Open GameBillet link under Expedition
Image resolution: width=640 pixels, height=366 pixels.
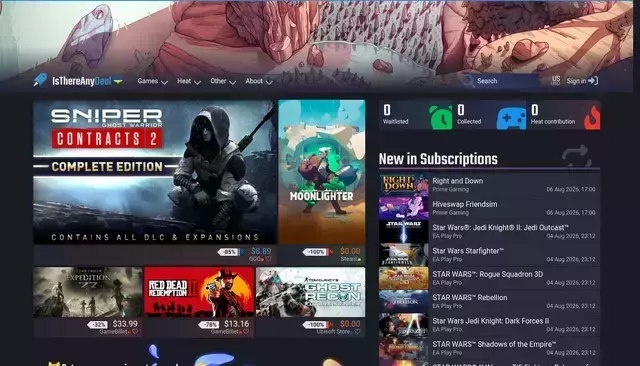coord(113,332)
